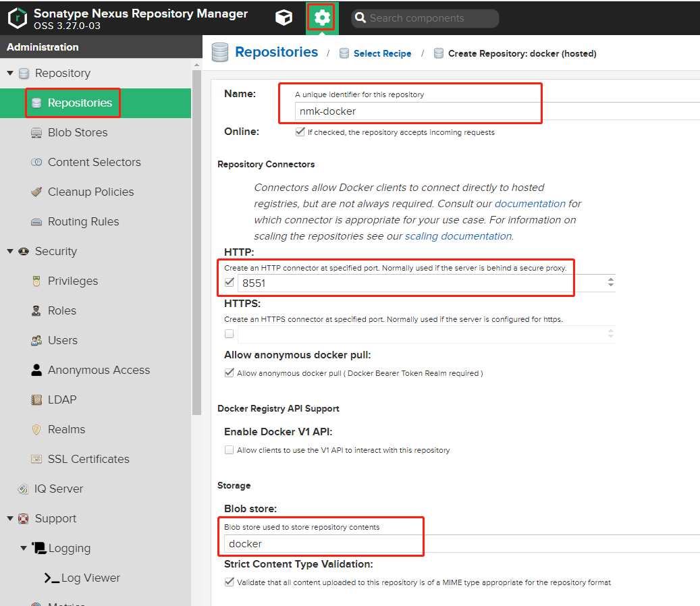
Task: Open Routing Rules section
Action: [83, 221]
